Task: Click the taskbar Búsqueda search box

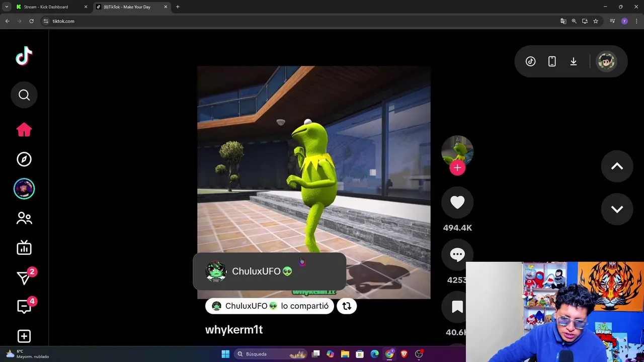Action: coord(272,354)
